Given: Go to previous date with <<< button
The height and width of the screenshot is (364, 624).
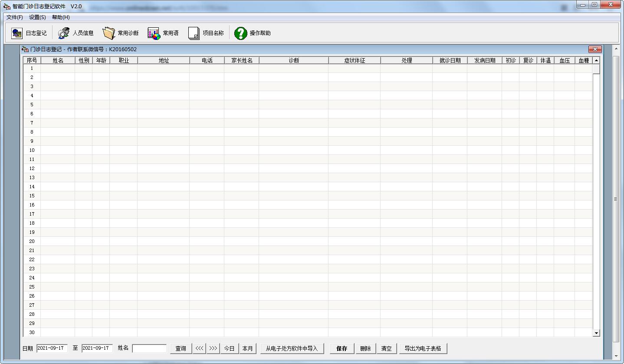Looking at the screenshot, I should 200,348.
